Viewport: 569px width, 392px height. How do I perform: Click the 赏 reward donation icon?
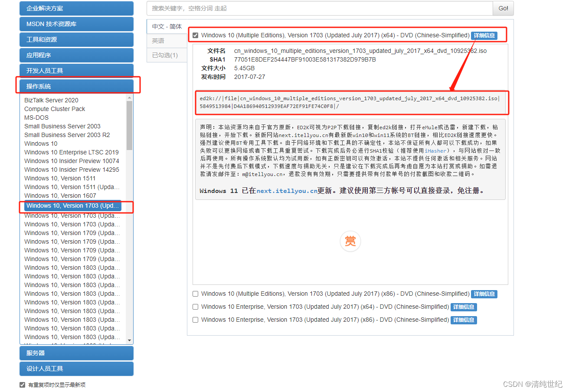[x=350, y=241]
